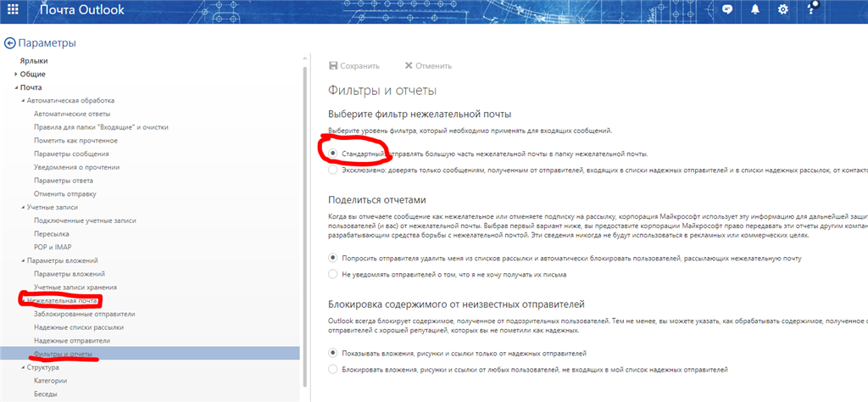Open Параметры сообщения settings
This screenshot has width=868, height=402.
pyautogui.click(x=71, y=154)
